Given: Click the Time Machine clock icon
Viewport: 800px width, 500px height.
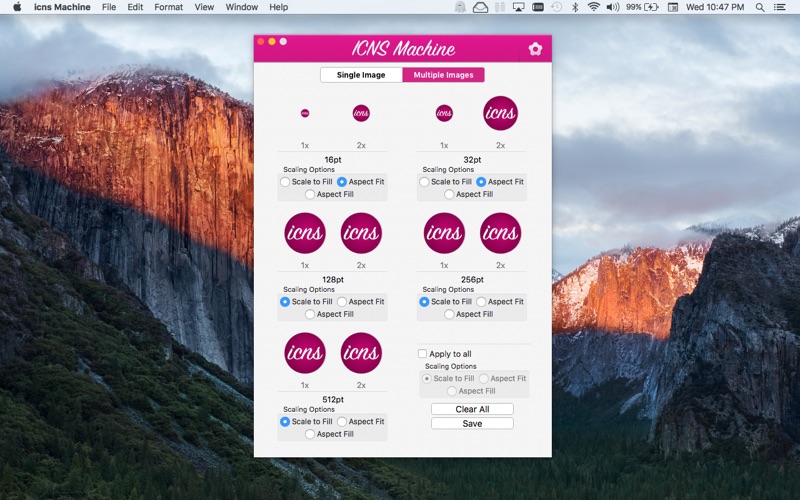Looking at the screenshot, I should [x=557, y=7].
